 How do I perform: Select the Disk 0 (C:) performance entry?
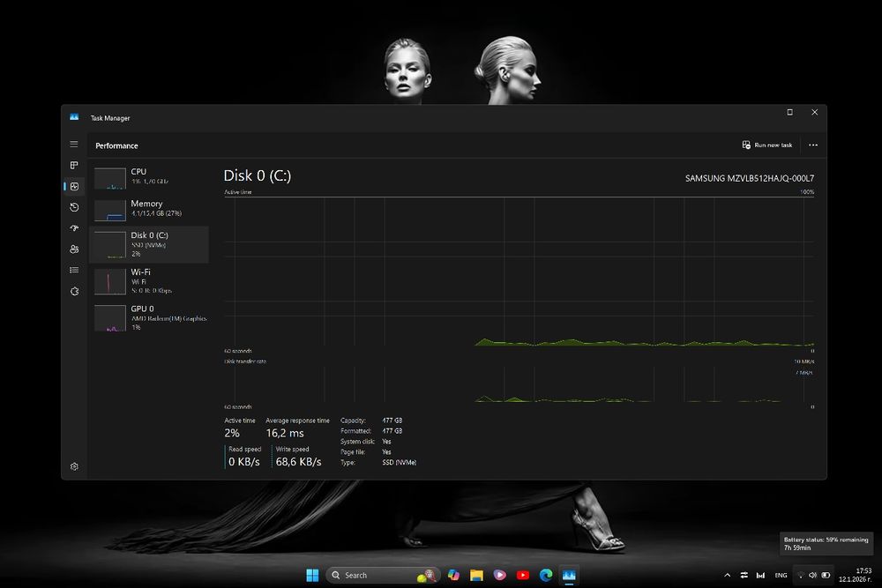pyautogui.click(x=149, y=244)
